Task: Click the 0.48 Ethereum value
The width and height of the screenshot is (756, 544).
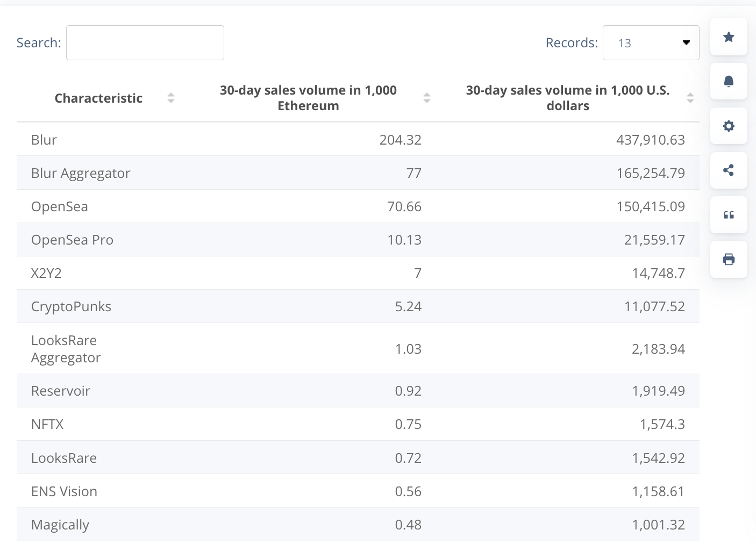Action: coord(408,525)
